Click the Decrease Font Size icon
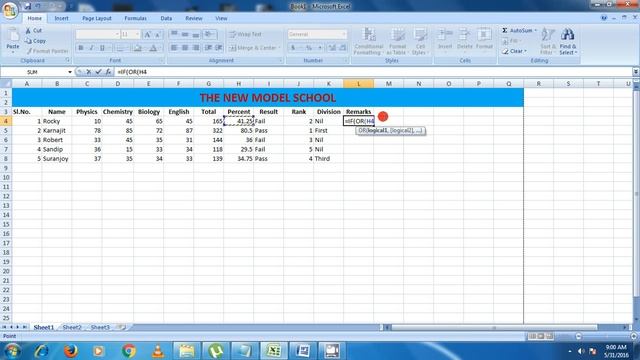The width and height of the screenshot is (640, 360). pyautogui.click(x=158, y=35)
